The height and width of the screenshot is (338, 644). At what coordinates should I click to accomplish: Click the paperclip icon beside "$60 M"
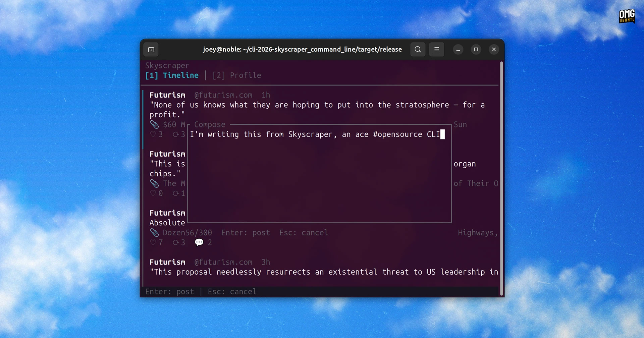click(154, 125)
